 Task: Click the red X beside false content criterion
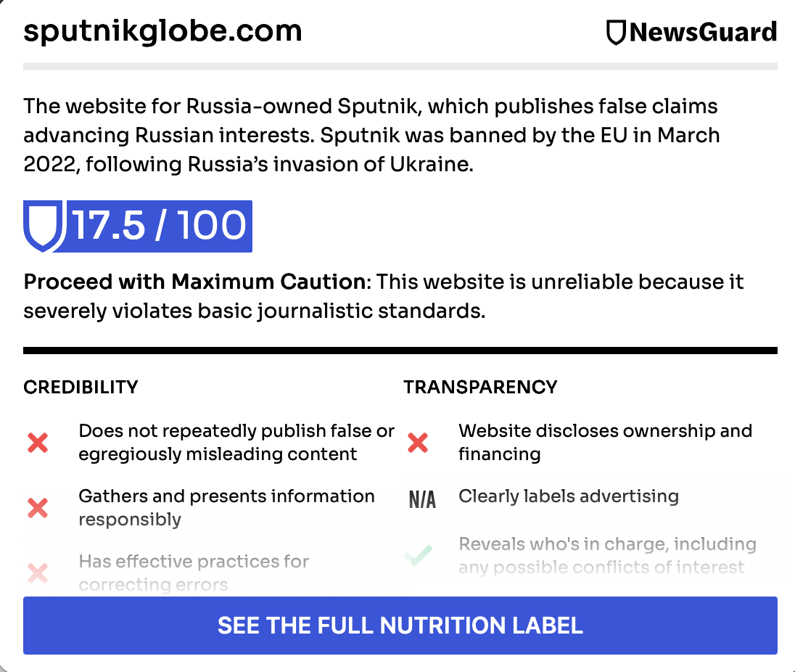[x=38, y=442]
